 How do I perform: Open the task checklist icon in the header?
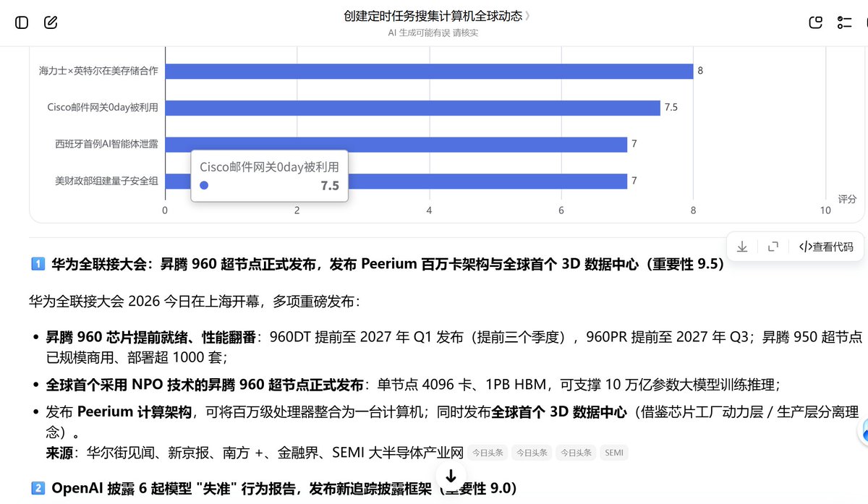[x=844, y=22]
